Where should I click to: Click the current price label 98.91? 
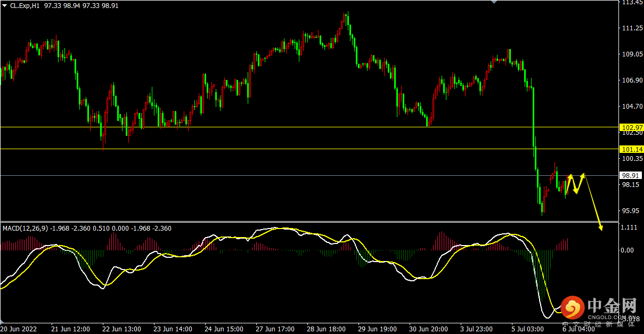point(632,175)
